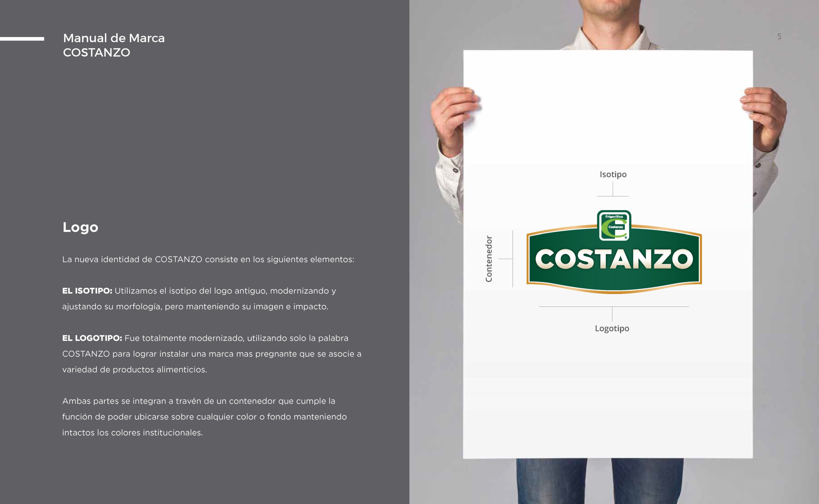Select the Logotipo label below the logo

click(612, 328)
